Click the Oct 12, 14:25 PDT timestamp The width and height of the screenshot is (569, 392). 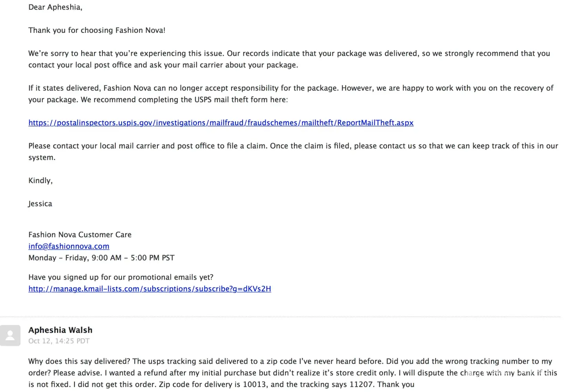pos(59,341)
